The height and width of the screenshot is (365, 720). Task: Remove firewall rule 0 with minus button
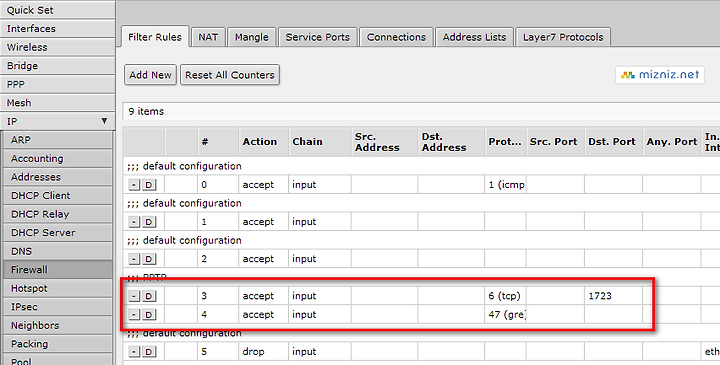click(134, 185)
